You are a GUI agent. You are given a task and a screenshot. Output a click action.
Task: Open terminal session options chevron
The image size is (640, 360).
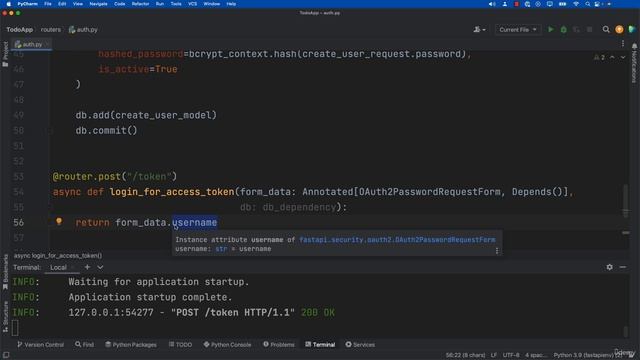[x=100, y=267]
